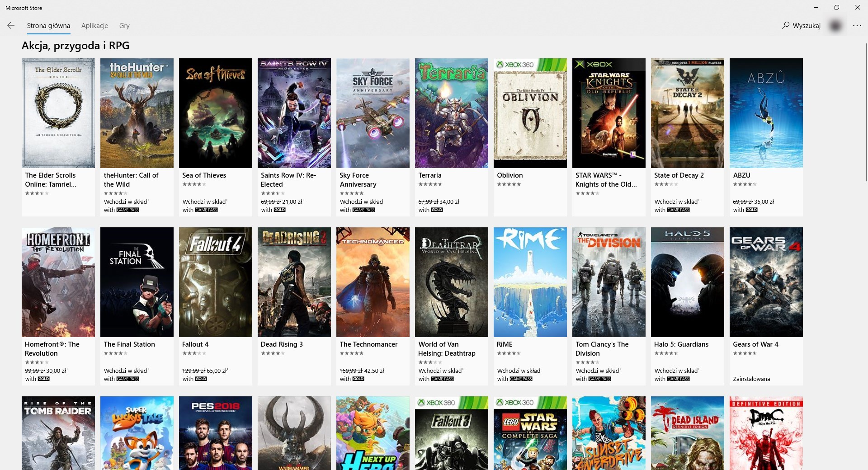This screenshot has height=470, width=868.
Task: Click Tom Clancy's The Division title
Action: (602, 348)
